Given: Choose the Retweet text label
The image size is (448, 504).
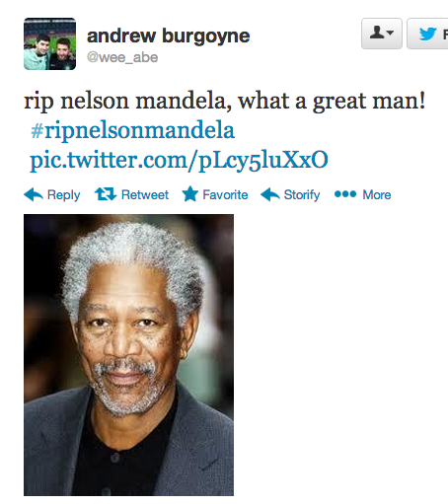Looking at the screenshot, I should coord(145,194).
